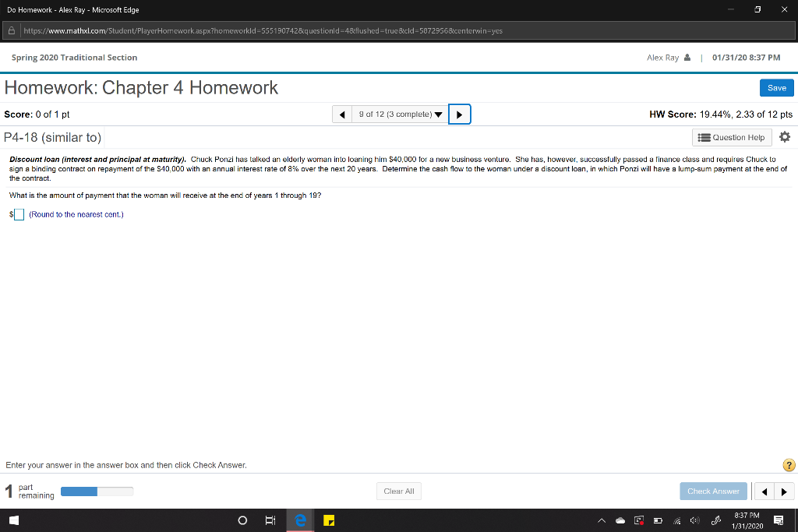This screenshot has height=532, width=798.
Task: Click the Save button
Action: pos(776,87)
